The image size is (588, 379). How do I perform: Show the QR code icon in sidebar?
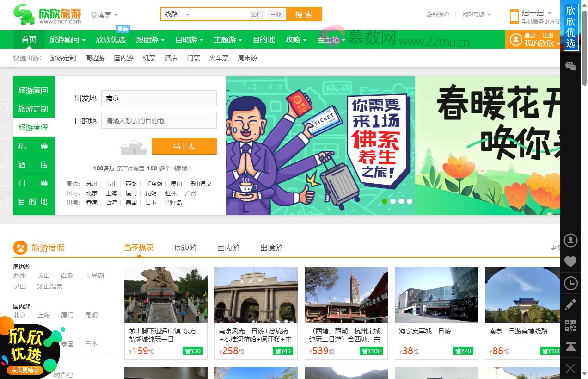point(571,325)
